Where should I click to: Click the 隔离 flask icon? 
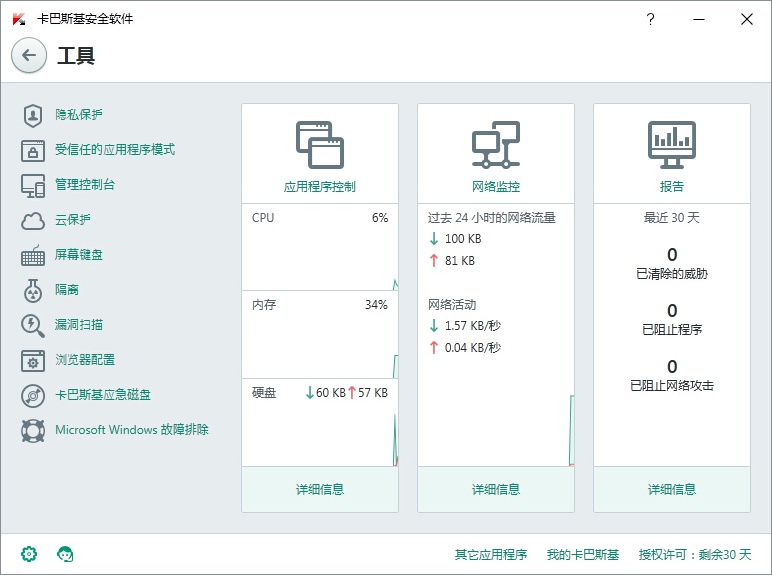[x=32, y=290]
